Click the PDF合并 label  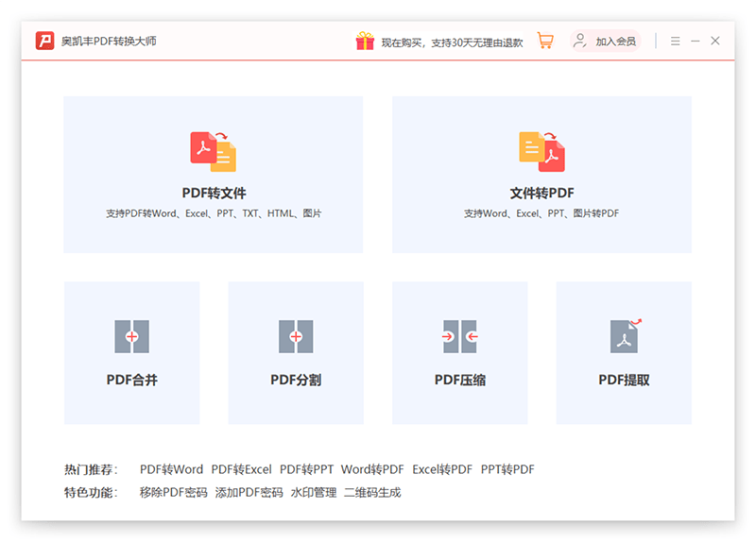[x=131, y=381]
